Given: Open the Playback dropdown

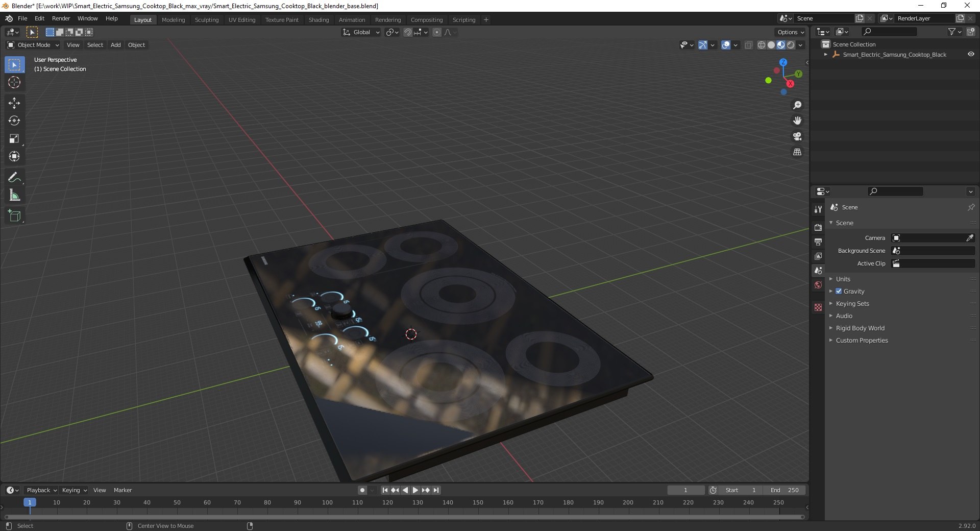Looking at the screenshot, I should click(41, 490).
